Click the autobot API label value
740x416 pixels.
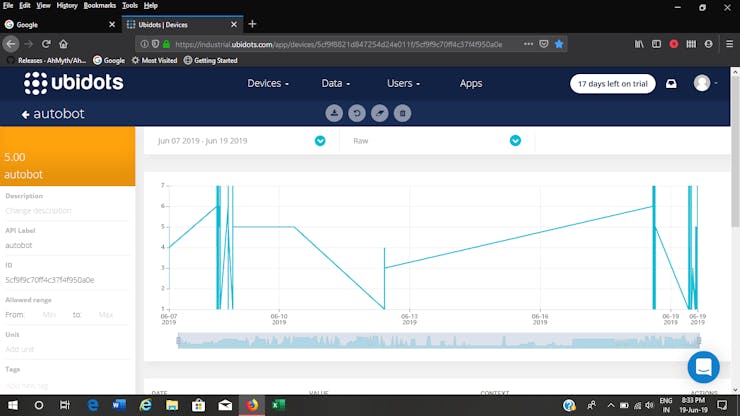pyautogui.click(x=19, y=246)
